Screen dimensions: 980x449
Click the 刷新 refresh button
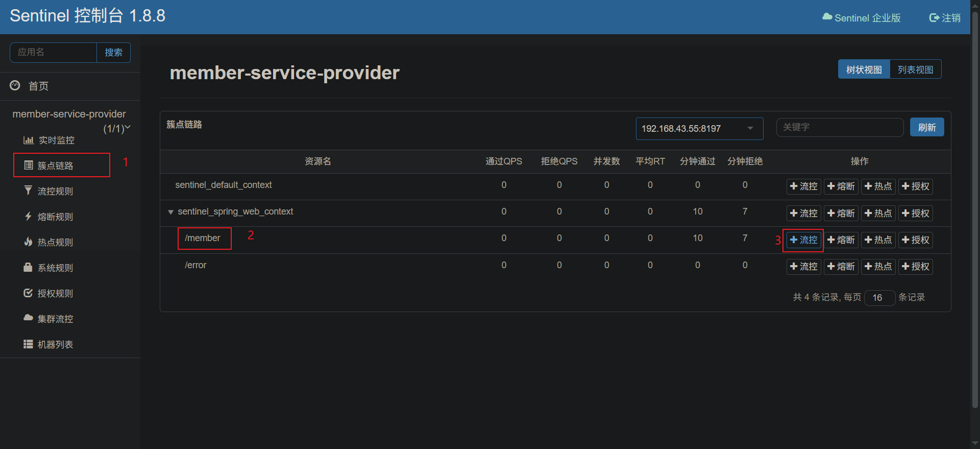[x=926, y=127]
